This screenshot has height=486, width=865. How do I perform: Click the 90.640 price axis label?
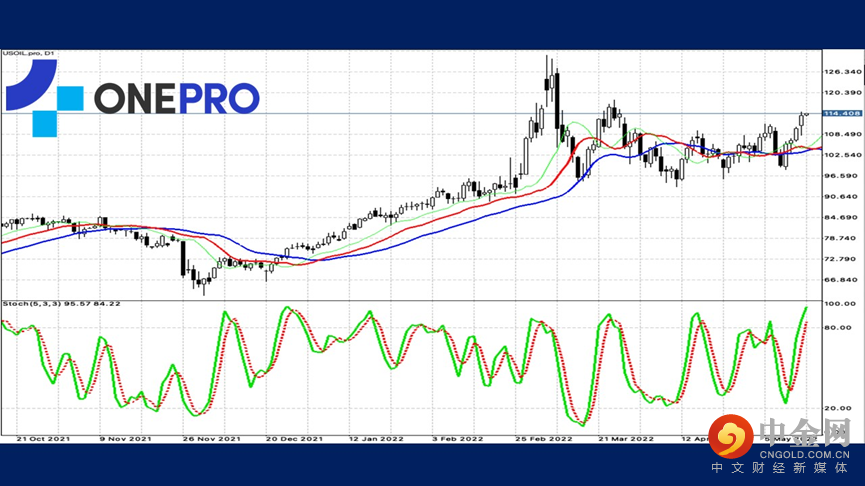pyautogui.click(x=842, y=196)
